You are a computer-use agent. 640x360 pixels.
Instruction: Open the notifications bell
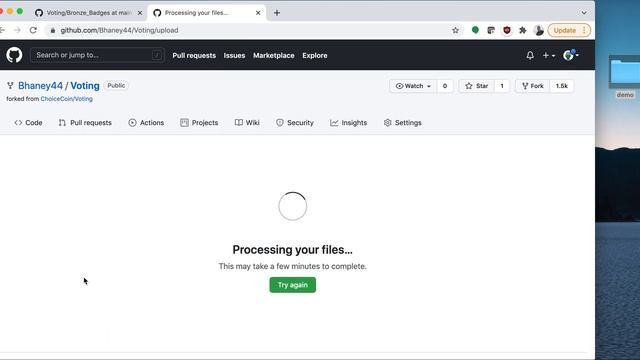pyautogui.click(x=530, y=55)
